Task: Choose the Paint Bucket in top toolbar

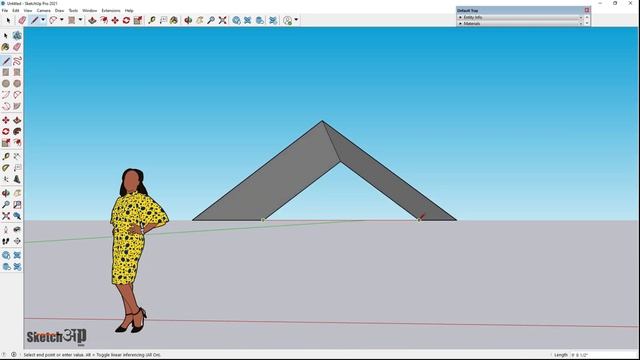Action: coord(174,20)
